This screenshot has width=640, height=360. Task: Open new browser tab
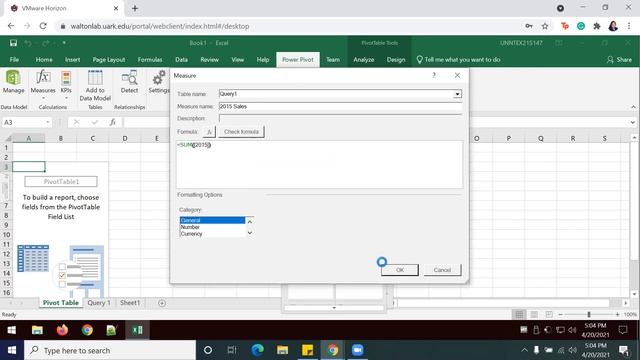[x=135, y=8]
